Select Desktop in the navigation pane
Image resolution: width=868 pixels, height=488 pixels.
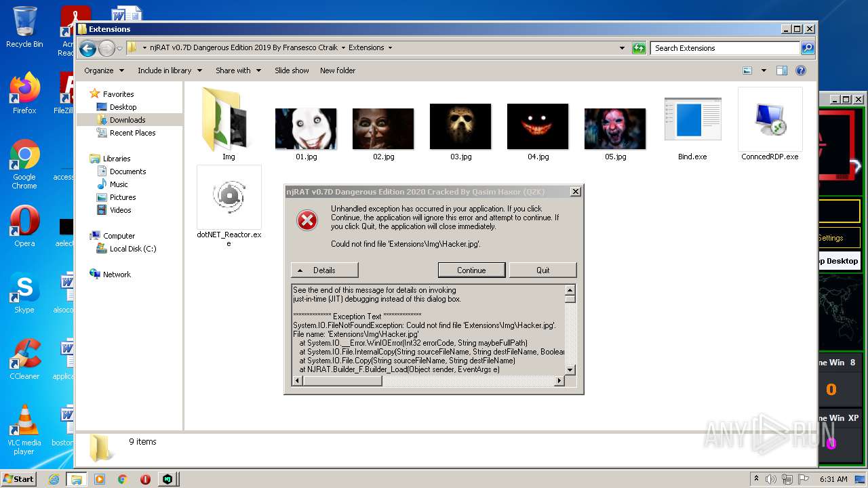pos(123,107)
